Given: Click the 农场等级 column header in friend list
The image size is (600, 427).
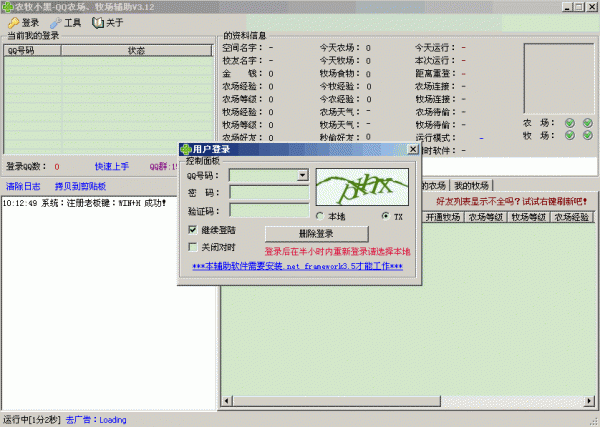Looking at the screenshot, I should click(486, 217).
